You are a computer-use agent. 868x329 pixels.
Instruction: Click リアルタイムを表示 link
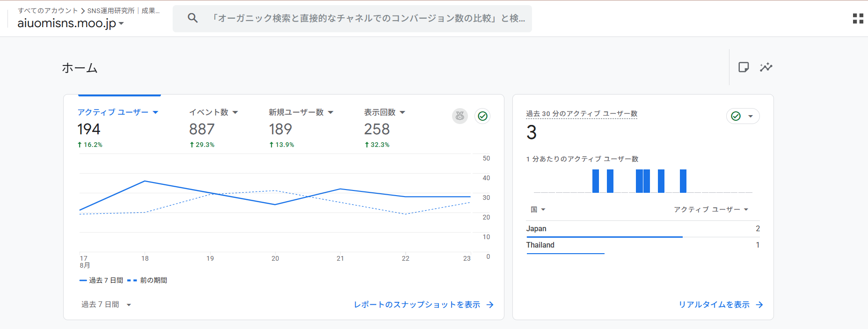click(x=714, y=305)
